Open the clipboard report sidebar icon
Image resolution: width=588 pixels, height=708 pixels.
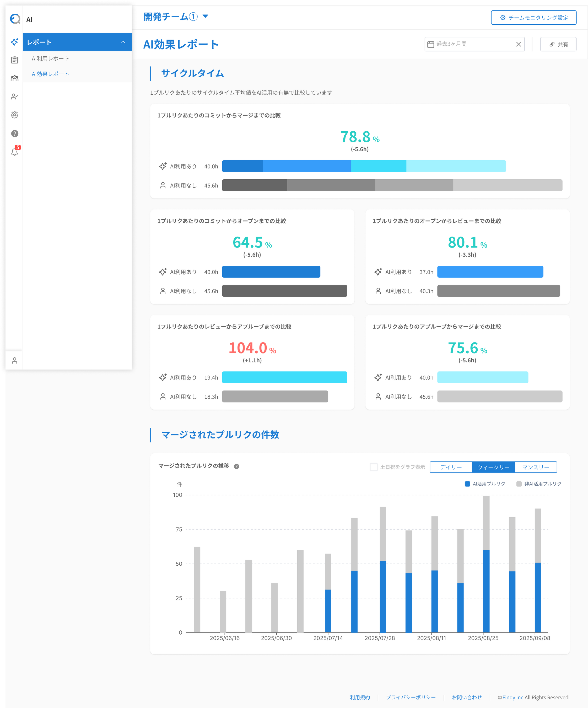pos(14,60)
